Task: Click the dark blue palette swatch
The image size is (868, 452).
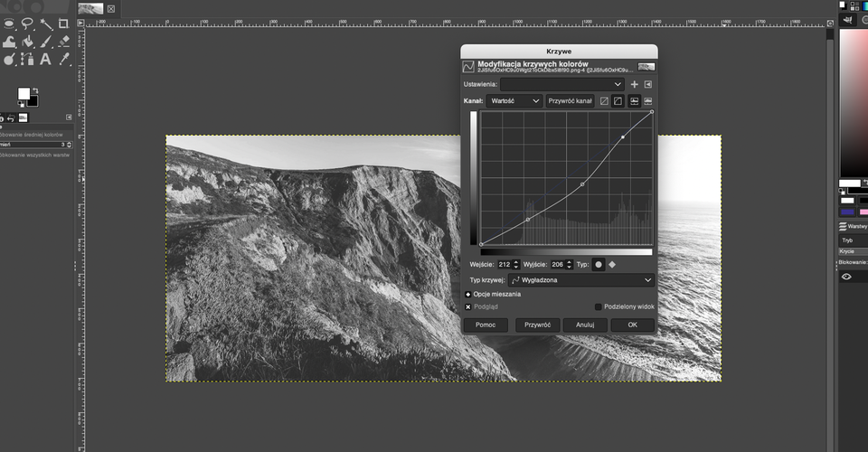Action: [847, 212]
